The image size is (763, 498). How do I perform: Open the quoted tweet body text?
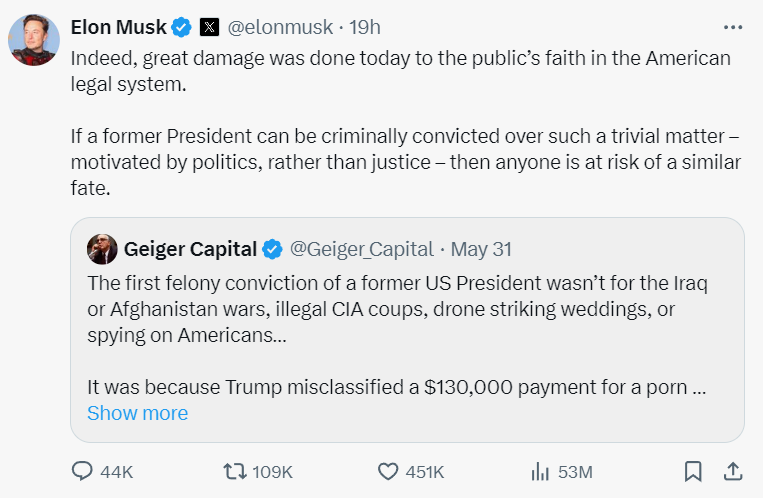397,310
